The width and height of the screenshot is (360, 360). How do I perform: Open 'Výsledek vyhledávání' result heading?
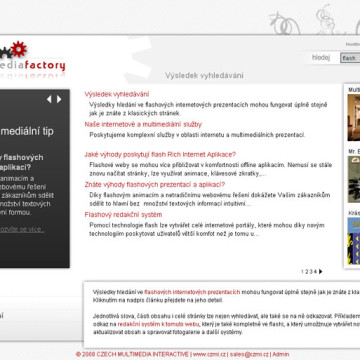pos(117,94)
